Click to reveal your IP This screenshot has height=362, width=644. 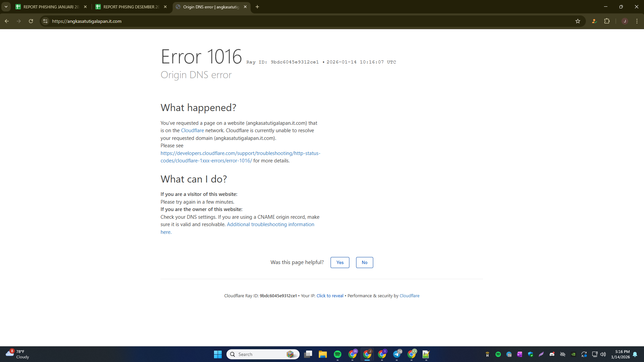[330, 296]
